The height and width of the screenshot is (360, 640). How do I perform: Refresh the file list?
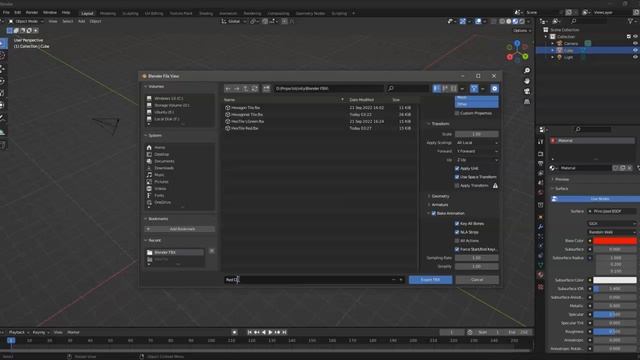(x=254, y=89)
